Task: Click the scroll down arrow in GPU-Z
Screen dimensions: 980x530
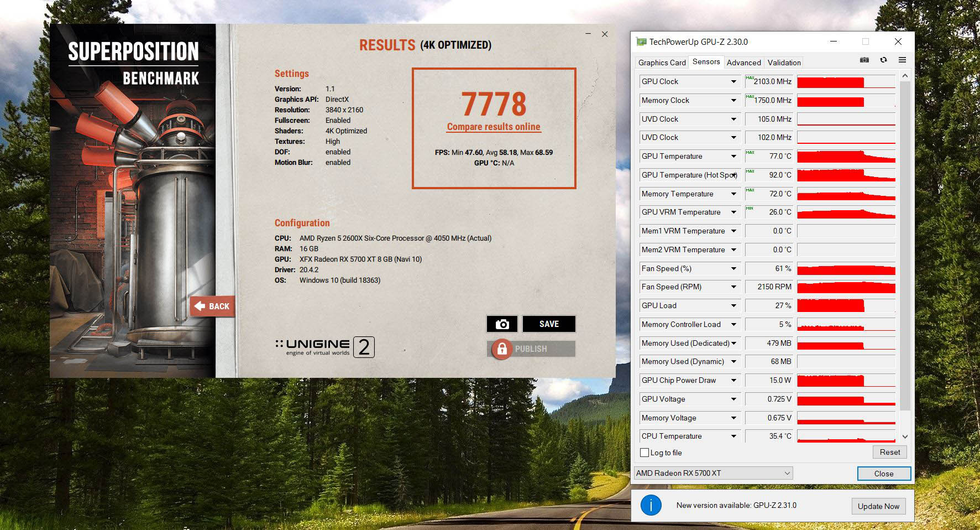Action: coord(905,437)
